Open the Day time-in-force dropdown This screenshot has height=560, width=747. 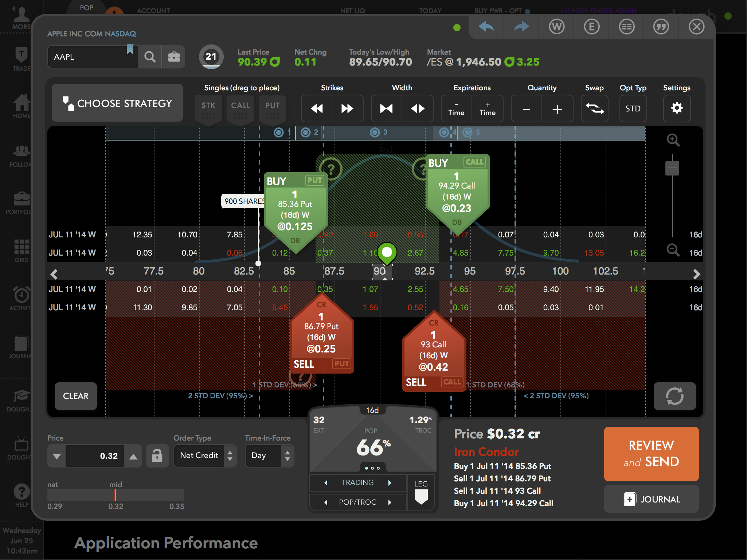point(269,456)
